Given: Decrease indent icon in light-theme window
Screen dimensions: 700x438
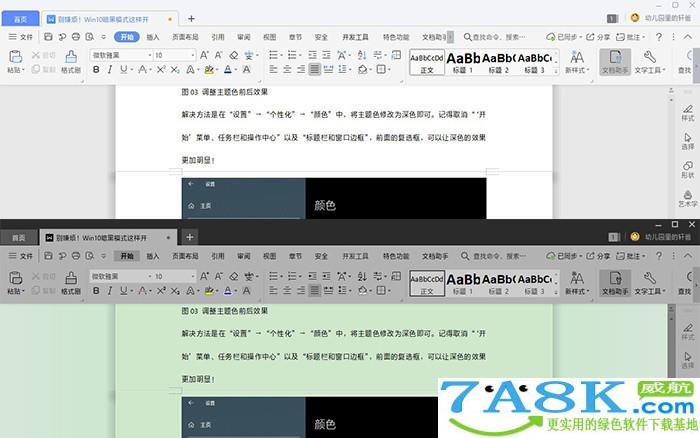Looking at the screenshot, I should click(312, 55).
